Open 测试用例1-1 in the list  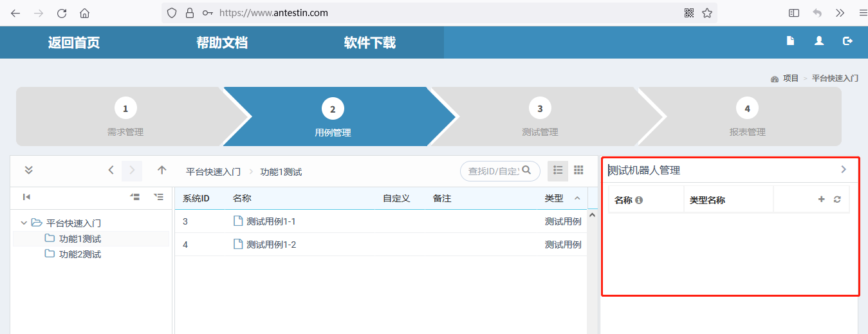tap(271, 221)
